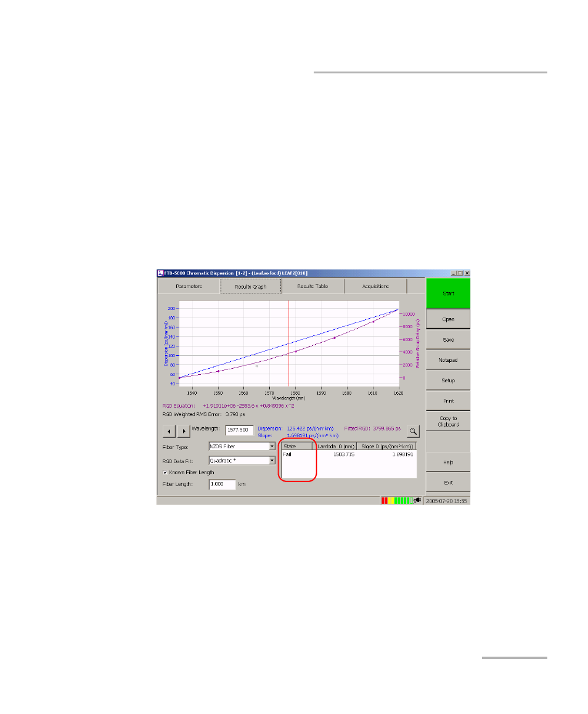Open the Fiber Type dropdown

272,446
